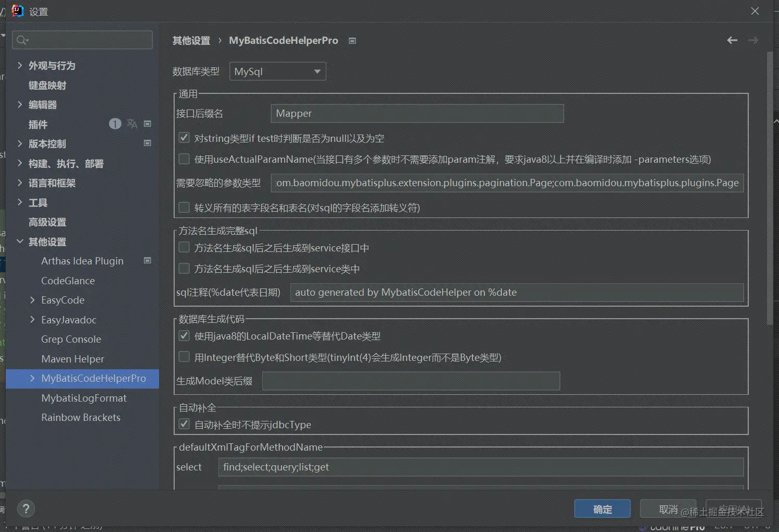Viewport: 779px width, 532px height.
Task: Enable generating sql to service class
Action: coord(184,268)
